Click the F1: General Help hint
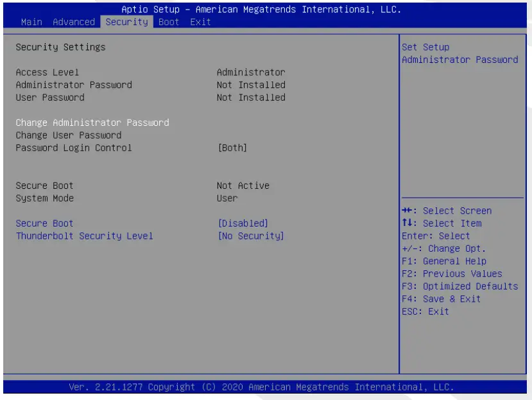The width and height of the screenshot is (532, 400). coord(444,261)
